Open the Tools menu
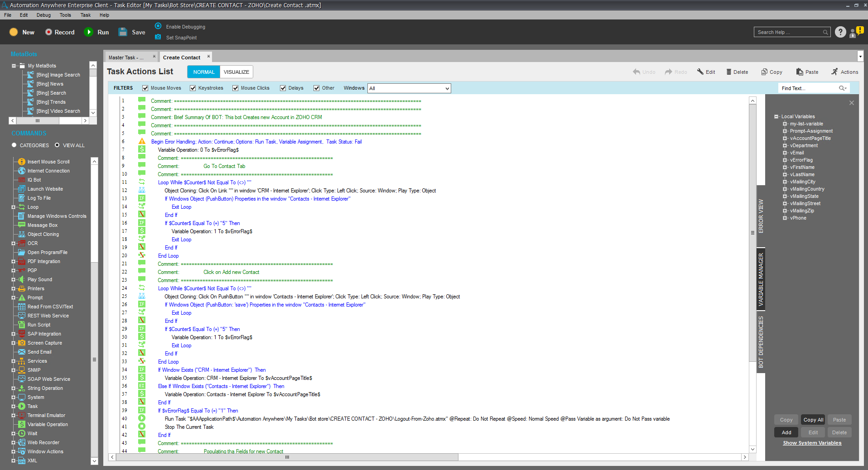Image resolution: width=868 pixels, height=470 pixels. tap(65, 15)
